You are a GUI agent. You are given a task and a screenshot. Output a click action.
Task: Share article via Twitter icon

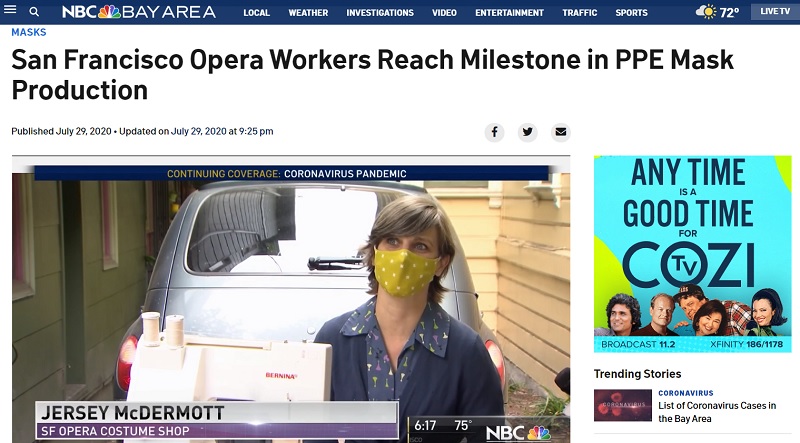[x=528, y=132]
